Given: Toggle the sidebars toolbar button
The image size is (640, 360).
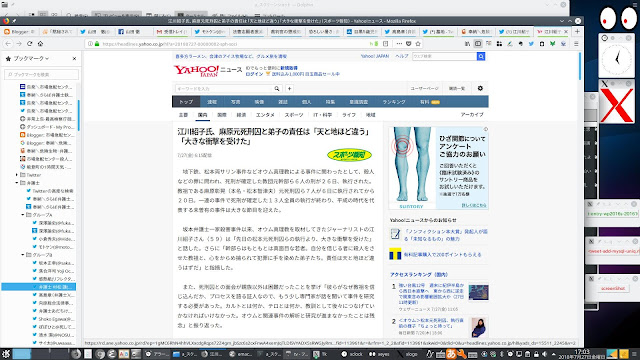Looking at the screenshot, I should click(478, 44).
